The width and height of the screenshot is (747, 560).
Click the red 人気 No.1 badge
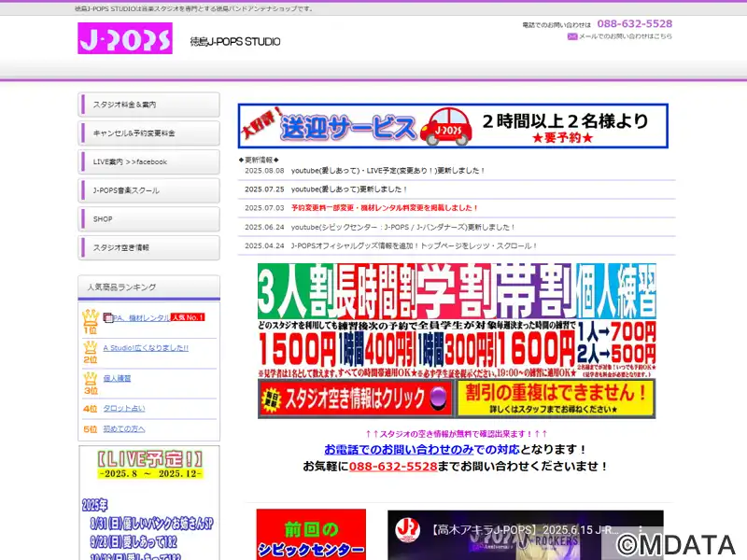[188, 317]
